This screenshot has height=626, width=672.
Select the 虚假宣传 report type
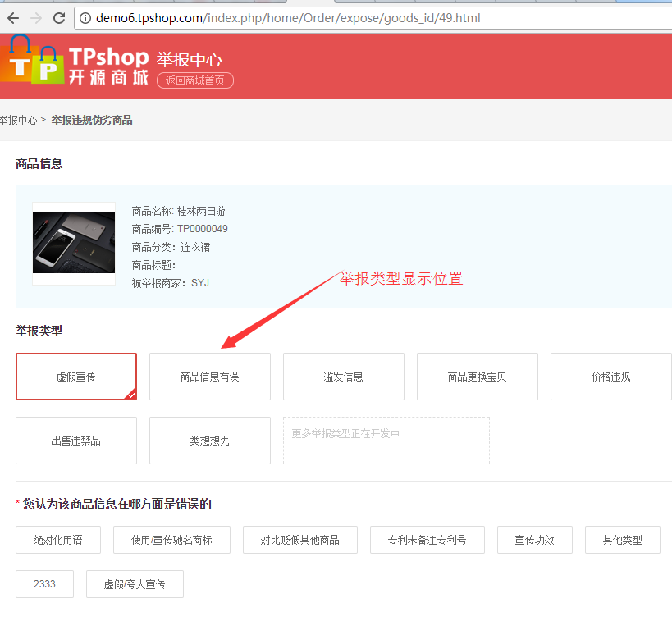[x=75, y=377]
